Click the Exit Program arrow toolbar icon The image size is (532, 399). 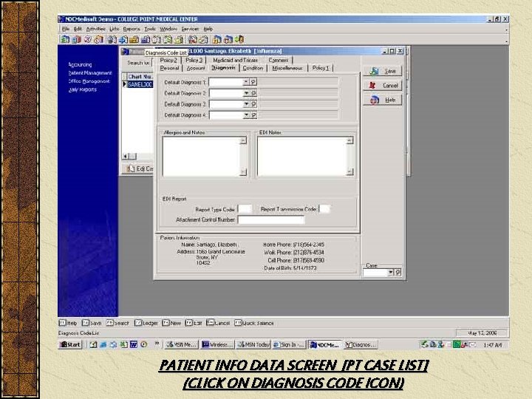tap(239, 40)
